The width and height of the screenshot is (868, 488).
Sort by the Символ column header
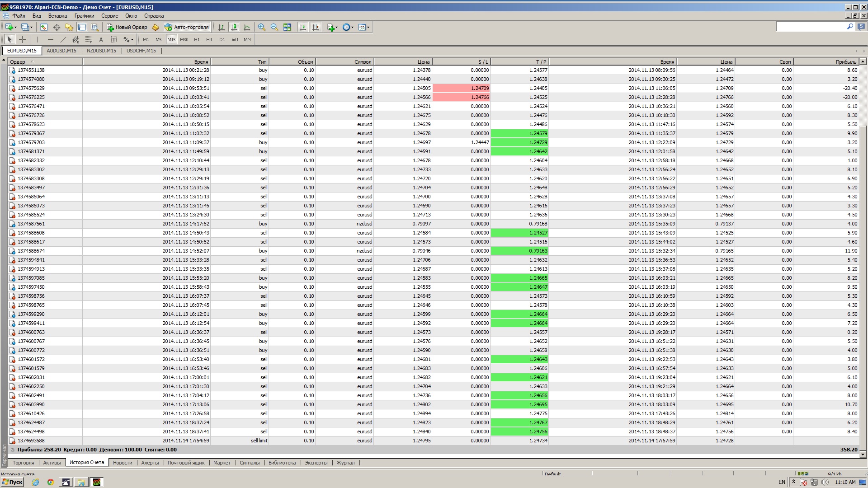(x=344, y=62)
